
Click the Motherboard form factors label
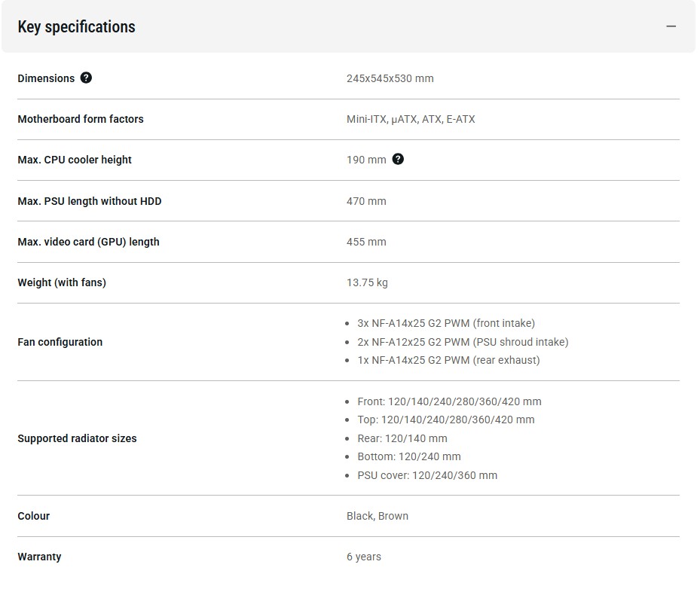(x=81, y=119)
